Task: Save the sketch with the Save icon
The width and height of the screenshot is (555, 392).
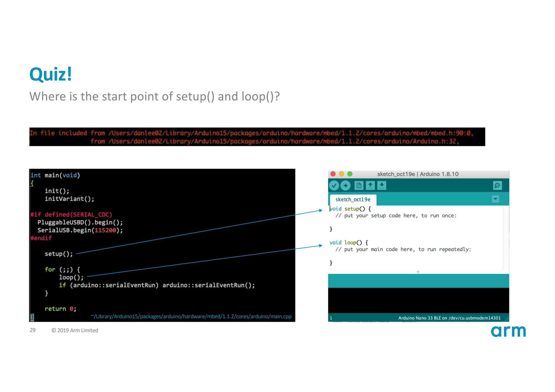Action: pos(382,186)
